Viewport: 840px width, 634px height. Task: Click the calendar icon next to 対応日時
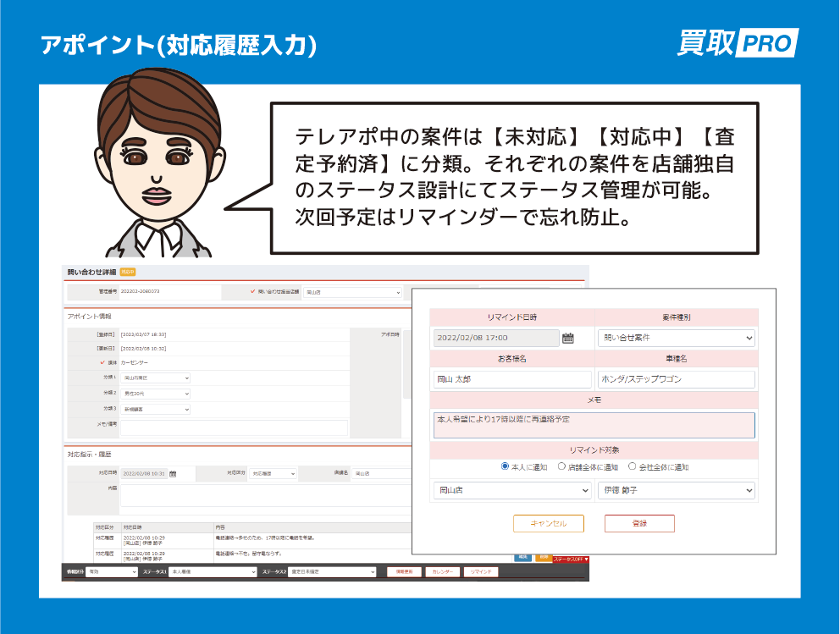pyautogui.click(x=171, y=473)
